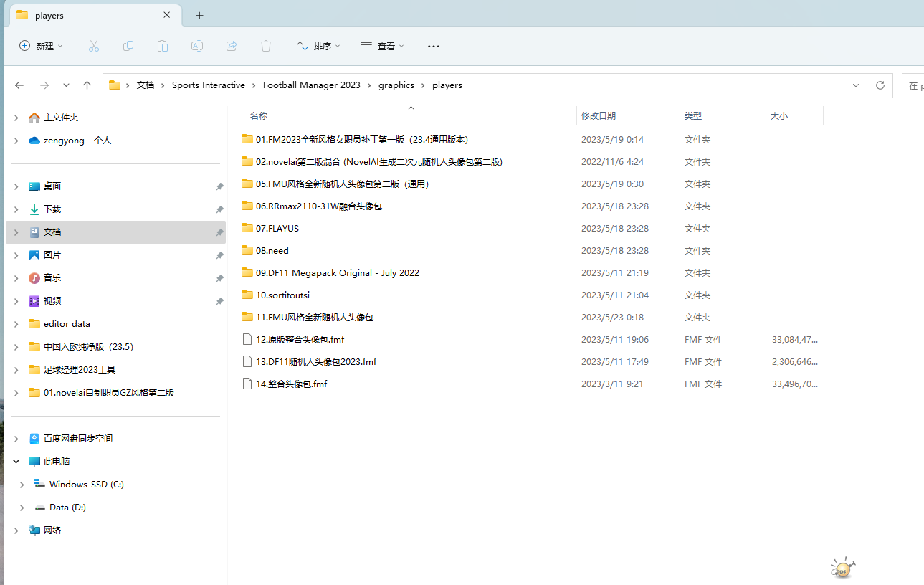Click the Paste clipboard icon
Screen dimensions: 924x585
tap(163, 46)
